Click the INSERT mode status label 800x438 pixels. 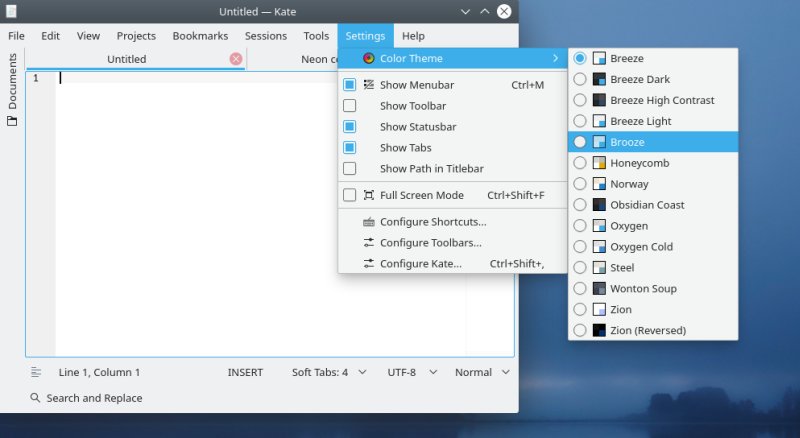pos(245,372)
